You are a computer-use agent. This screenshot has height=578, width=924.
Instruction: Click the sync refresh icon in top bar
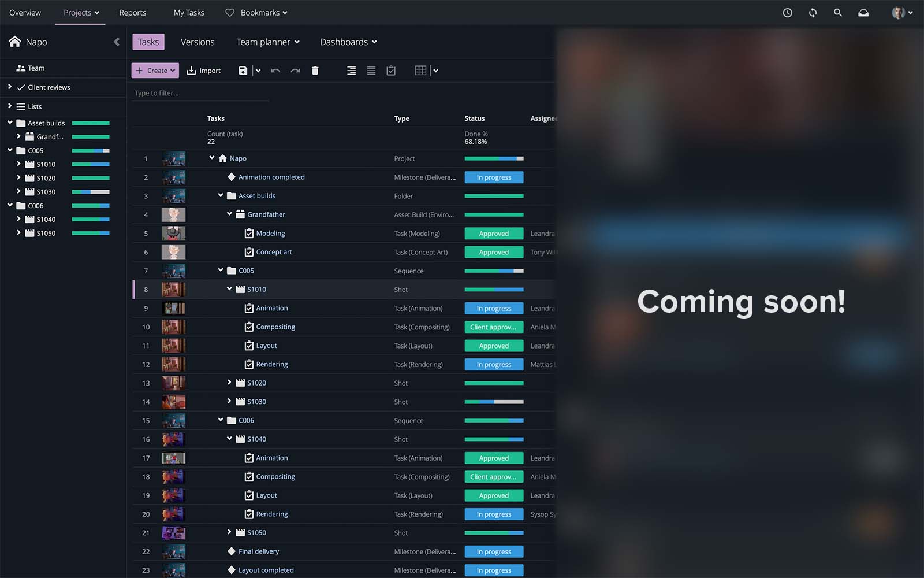pyautogui.click(x=813, y=13)
